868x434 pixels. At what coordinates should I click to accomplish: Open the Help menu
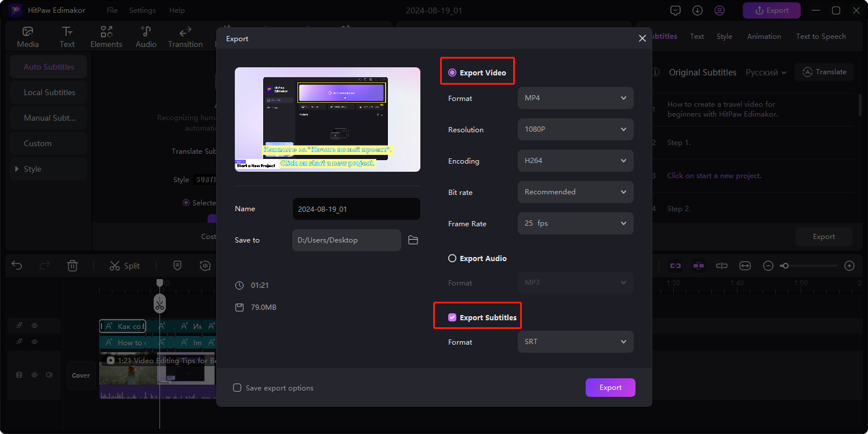point(177,10)
